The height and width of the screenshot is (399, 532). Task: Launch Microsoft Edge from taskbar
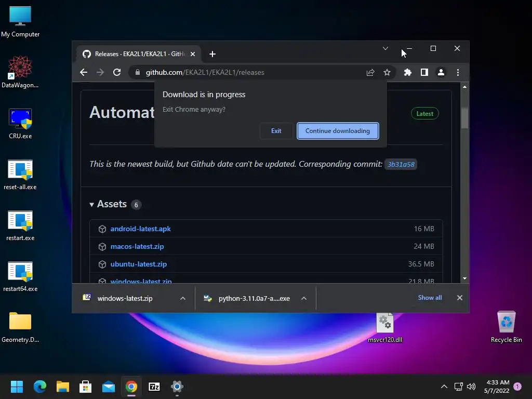(x=39, y=387)
